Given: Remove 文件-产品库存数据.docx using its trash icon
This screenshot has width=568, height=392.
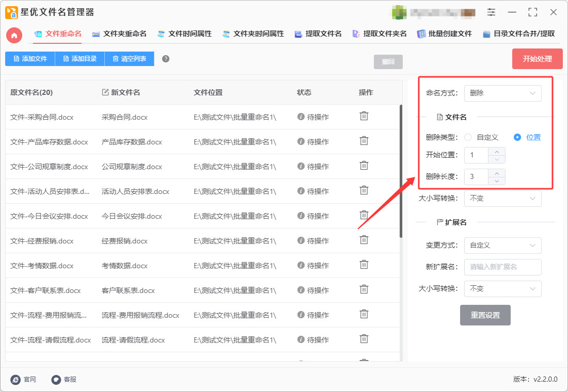Looking at the screenshot, I should coord(364,140).
